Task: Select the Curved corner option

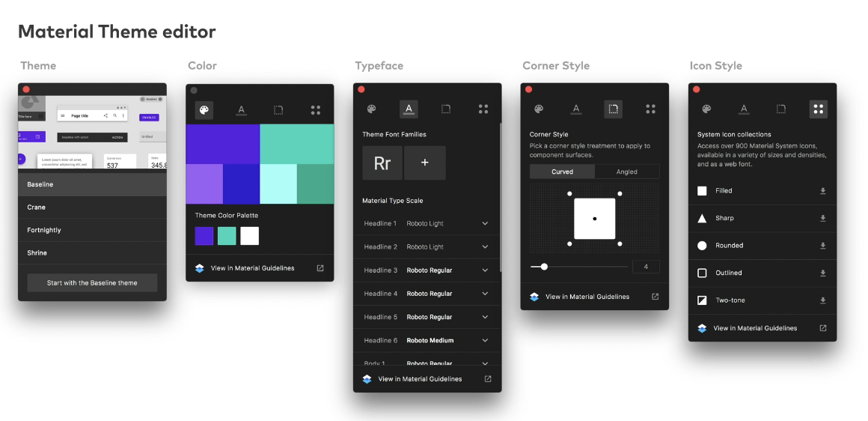Action: click(x=562, y=172)
